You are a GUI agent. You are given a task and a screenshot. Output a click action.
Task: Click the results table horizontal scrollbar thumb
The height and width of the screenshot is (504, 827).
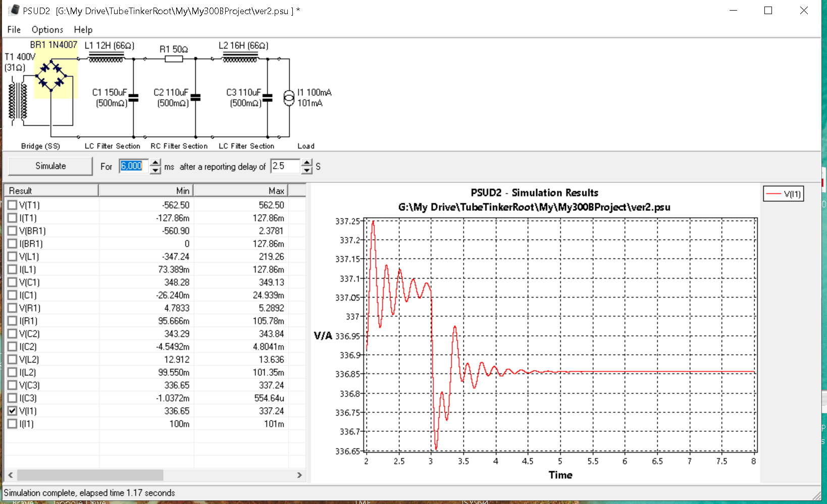(x=90, y=475)
